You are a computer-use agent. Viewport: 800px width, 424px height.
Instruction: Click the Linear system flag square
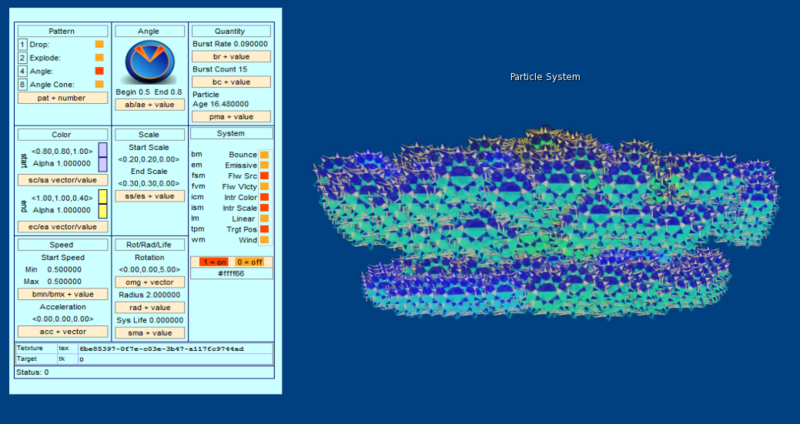(x=264, y=216)
